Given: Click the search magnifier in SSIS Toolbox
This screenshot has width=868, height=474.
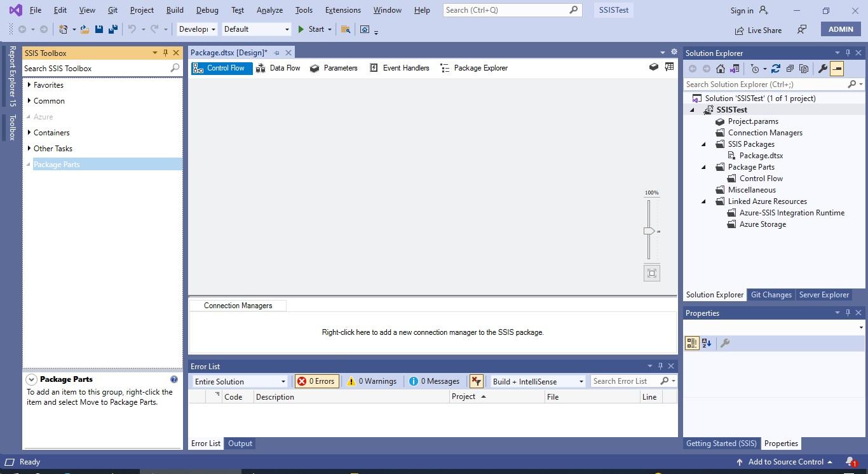Looking at the screenshot, I should (175, 68).
